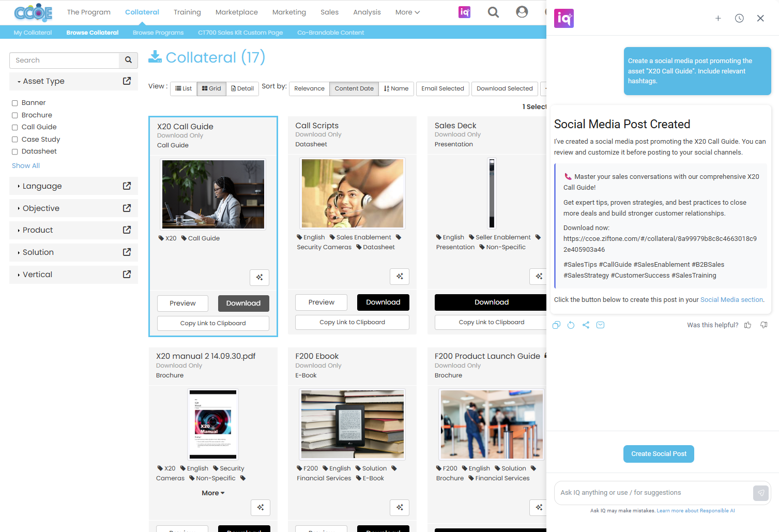Mark IQ response as unhelpful with thumbs down
Image resolution: width=779 pixels, height=532 pixels.
click(x=764, y=325)
